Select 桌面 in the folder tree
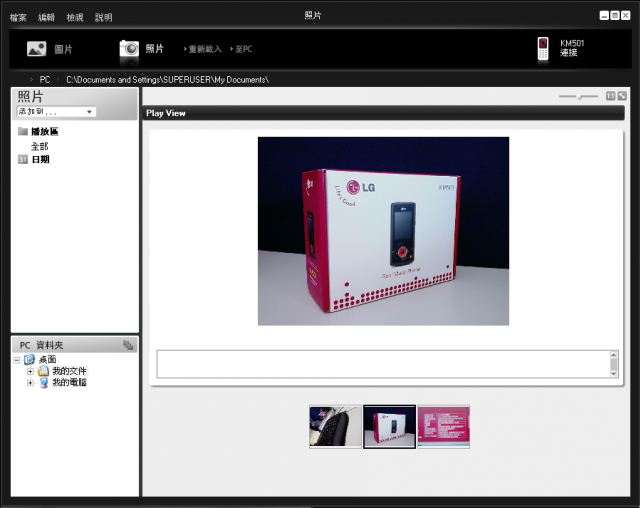 pos(47,359)
